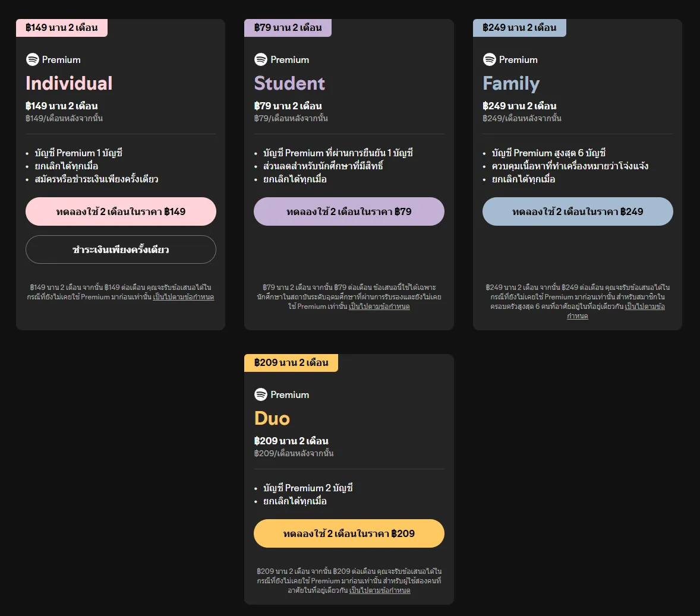Select the Student plan heading

coord(290,84)
